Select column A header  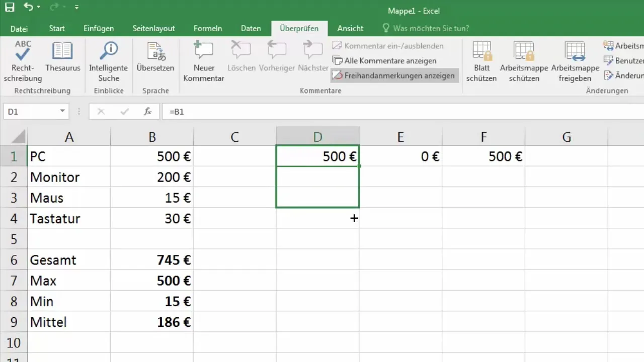pyautogui.click(x=69, y=137)
